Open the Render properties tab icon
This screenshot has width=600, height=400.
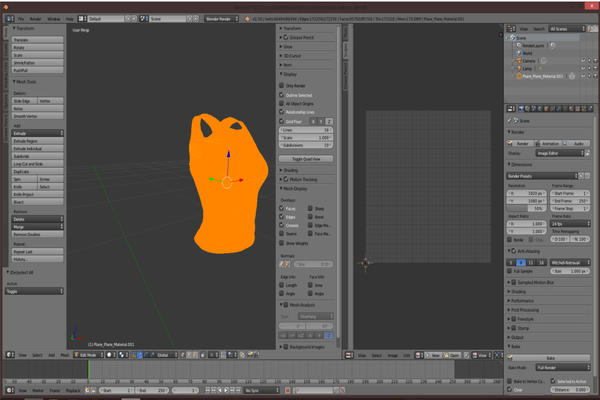point(521,109)
